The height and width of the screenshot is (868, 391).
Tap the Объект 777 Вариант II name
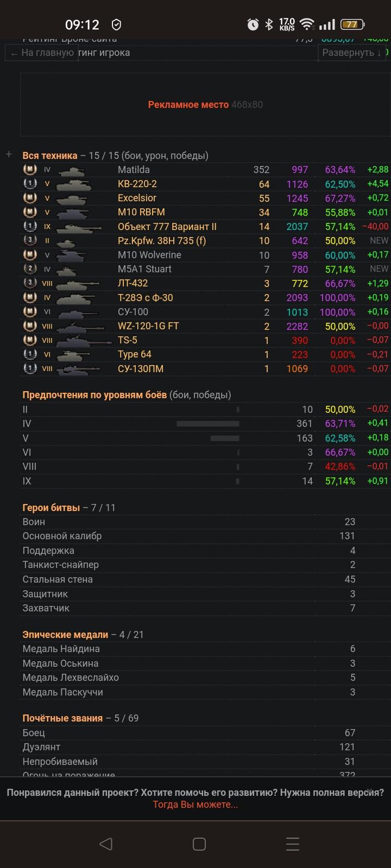pos(167,226)
